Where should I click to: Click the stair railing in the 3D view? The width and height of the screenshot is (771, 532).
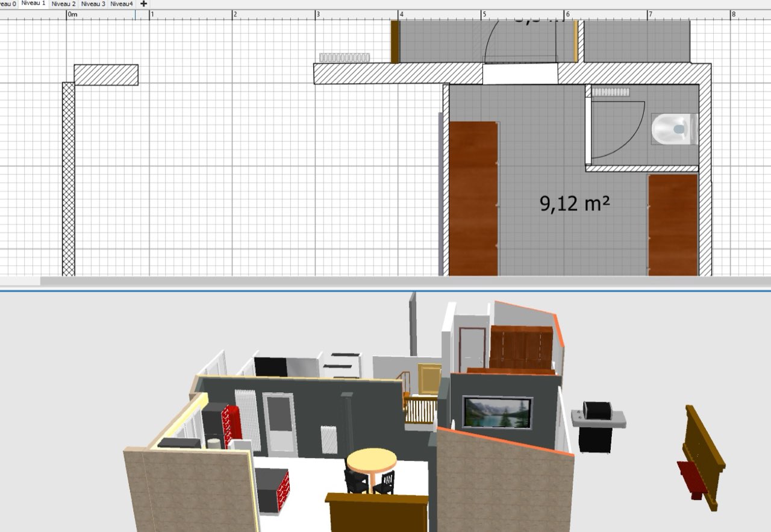pos(420,410)
